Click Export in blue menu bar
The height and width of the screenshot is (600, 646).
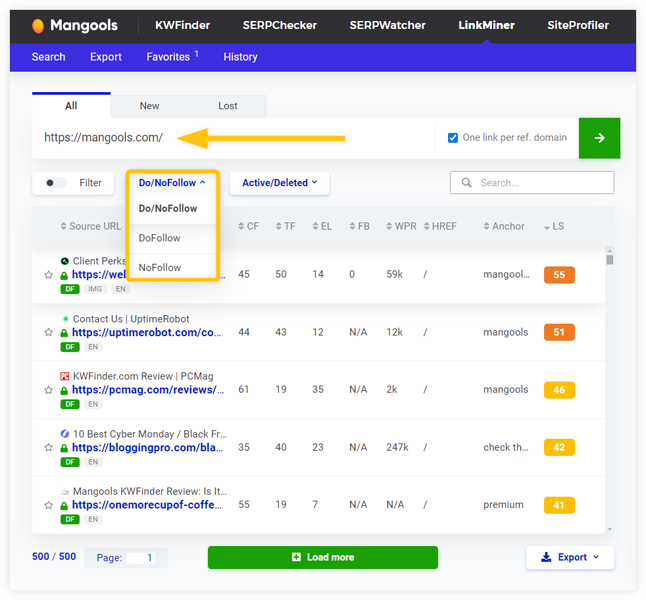click(106, 57)
